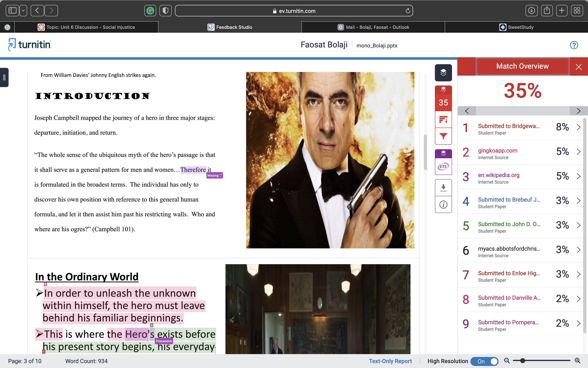
Task: Open the all sources list icon
Action: (443, 120)
